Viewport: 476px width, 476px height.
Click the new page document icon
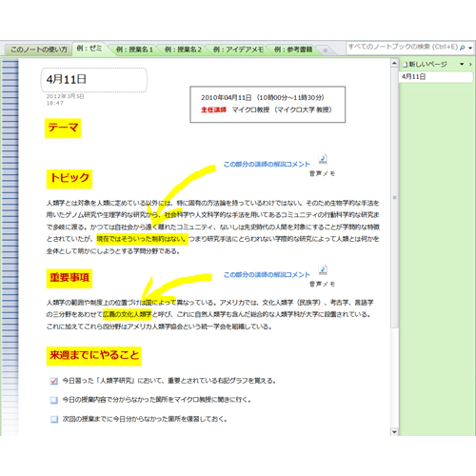[405, 65]
